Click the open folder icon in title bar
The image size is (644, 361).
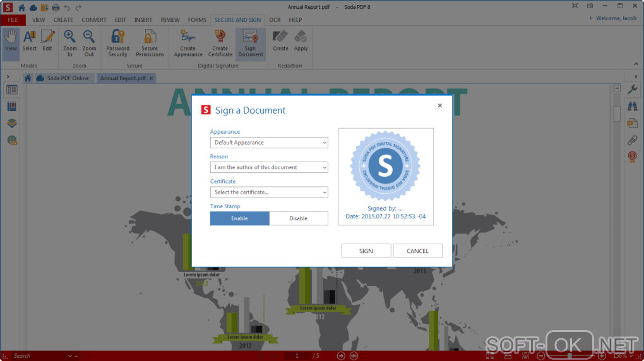coord(44,8)
